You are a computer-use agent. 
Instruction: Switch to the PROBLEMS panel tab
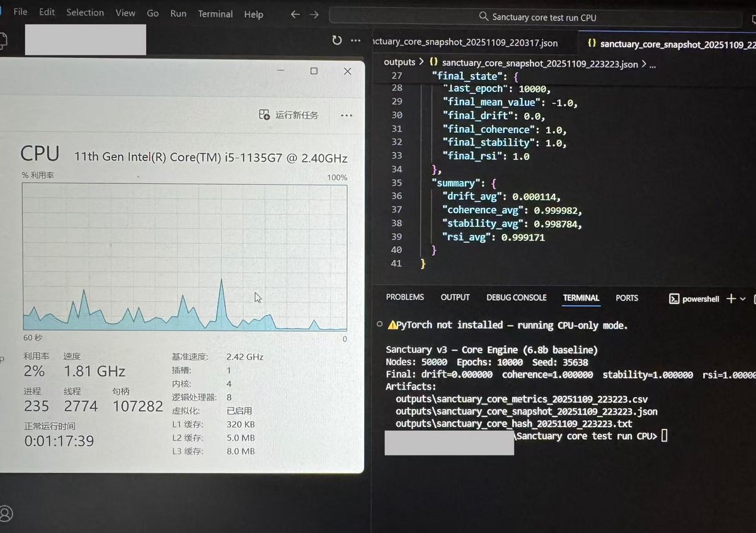pyautogui.click(x=405, y=297)
